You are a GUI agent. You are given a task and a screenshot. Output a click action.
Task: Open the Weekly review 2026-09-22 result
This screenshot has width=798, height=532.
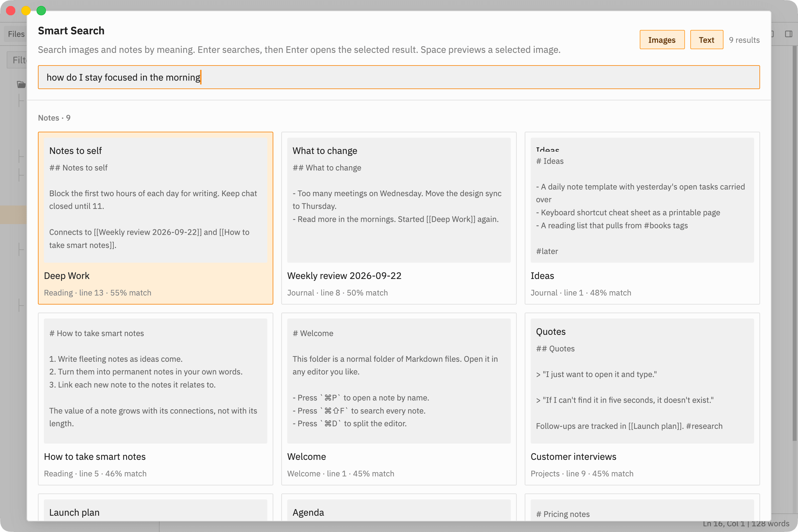pyautogui.click(x=399, y=218)
